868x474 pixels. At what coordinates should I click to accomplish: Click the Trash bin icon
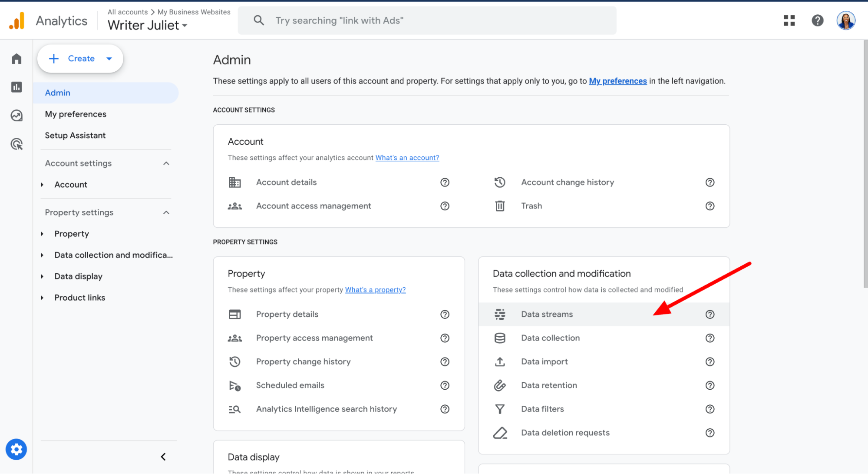(x=500, y=206)
